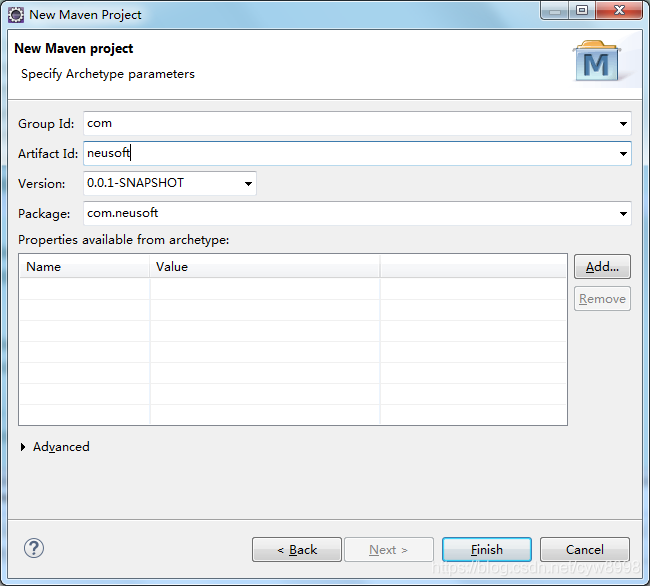Image resolution: width=650 pixels, height=586 pixels.
Task: Go to previous page with Back button
Action: (x=297, y=550)
